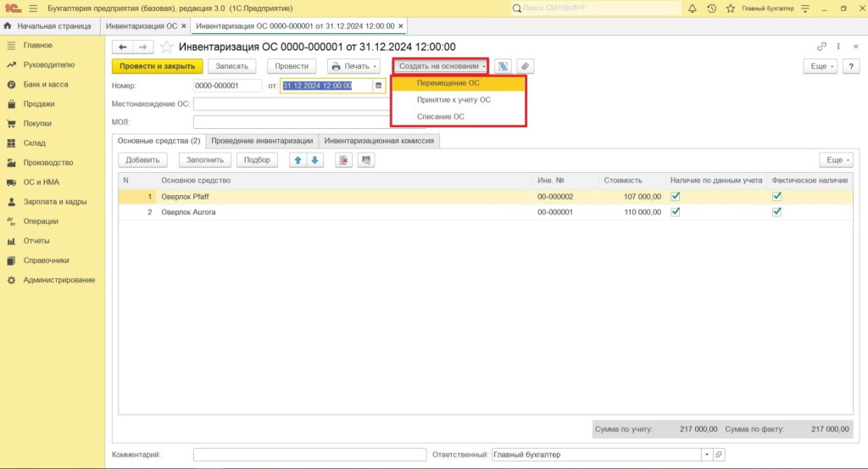Open Главное section in sidebar
868x469 pixels.
click(37, 46)
